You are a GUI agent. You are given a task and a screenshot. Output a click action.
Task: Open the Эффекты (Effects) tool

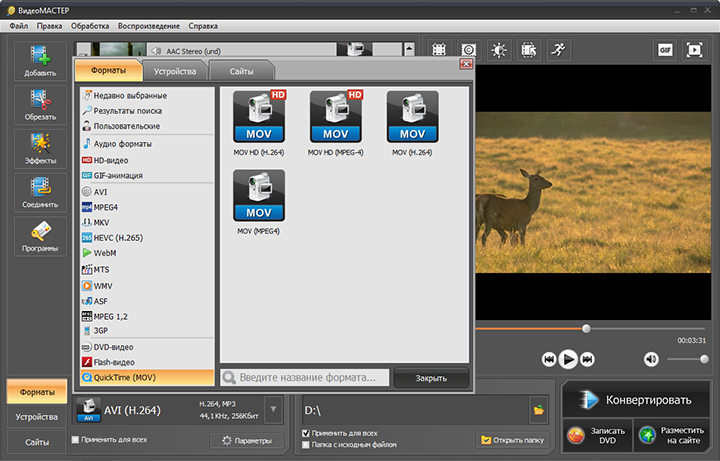(40, 148)
